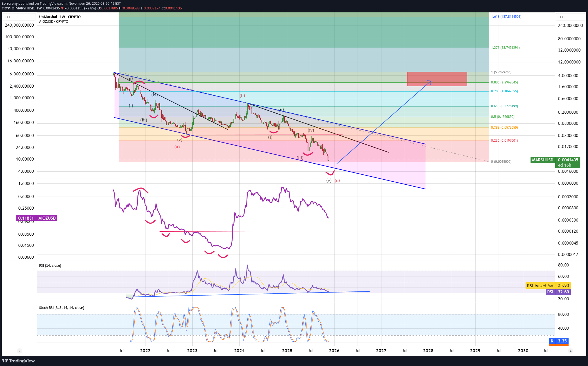588x366 pixels.
Task: Click the A auto-scale icon at bottom-right
Action: 571,351
